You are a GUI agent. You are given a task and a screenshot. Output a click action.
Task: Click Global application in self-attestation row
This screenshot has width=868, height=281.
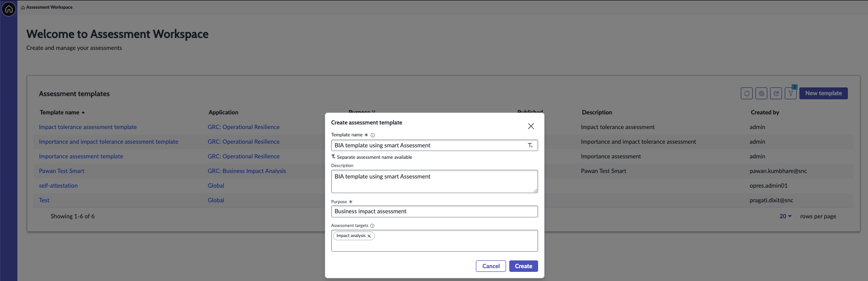pyautogui.click(x=216, y=186)
